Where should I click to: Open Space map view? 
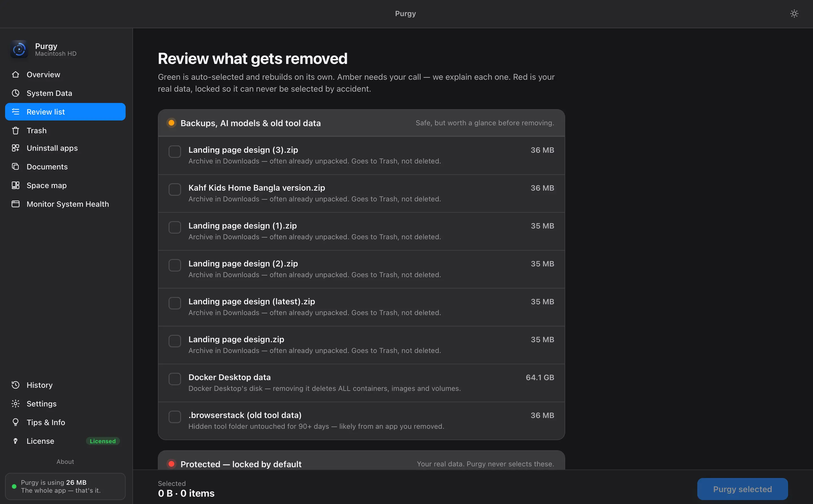coord(65,185)
